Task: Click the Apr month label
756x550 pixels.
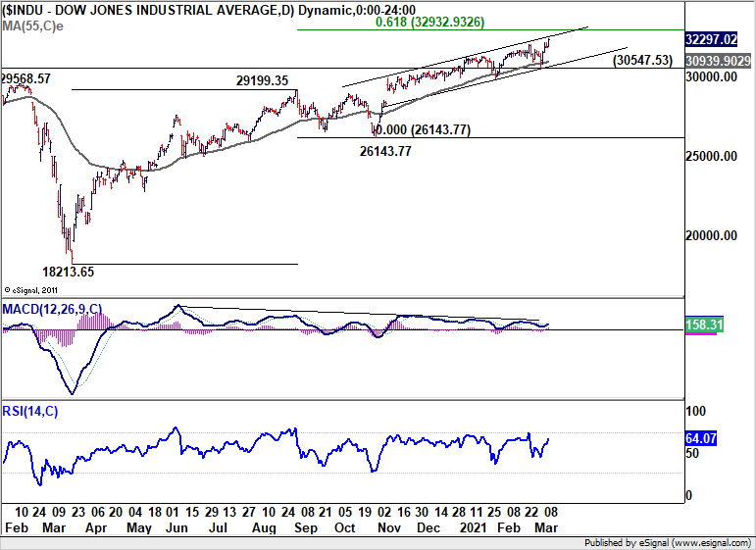Action: 96,527
